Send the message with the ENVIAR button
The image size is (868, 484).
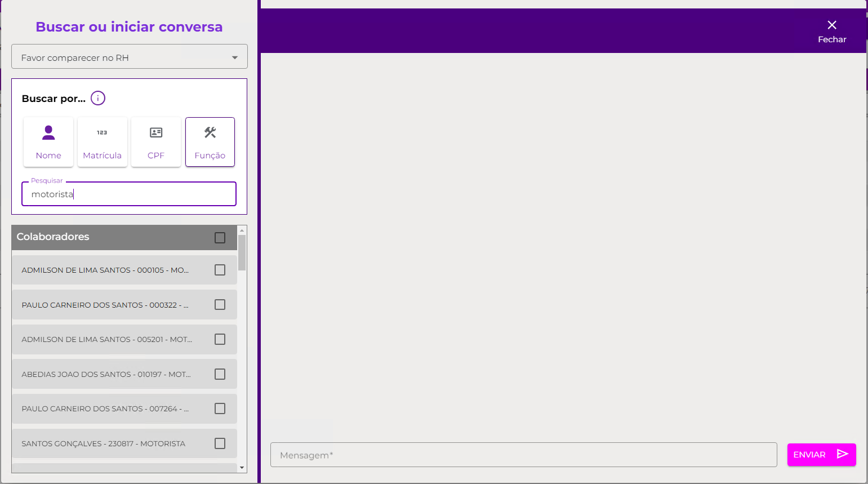[821, 455]
